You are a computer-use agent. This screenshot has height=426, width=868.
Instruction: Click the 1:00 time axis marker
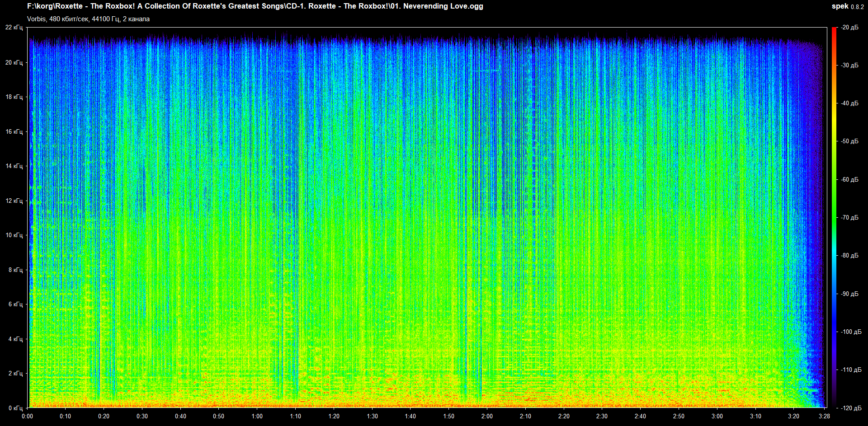[257, 416]
